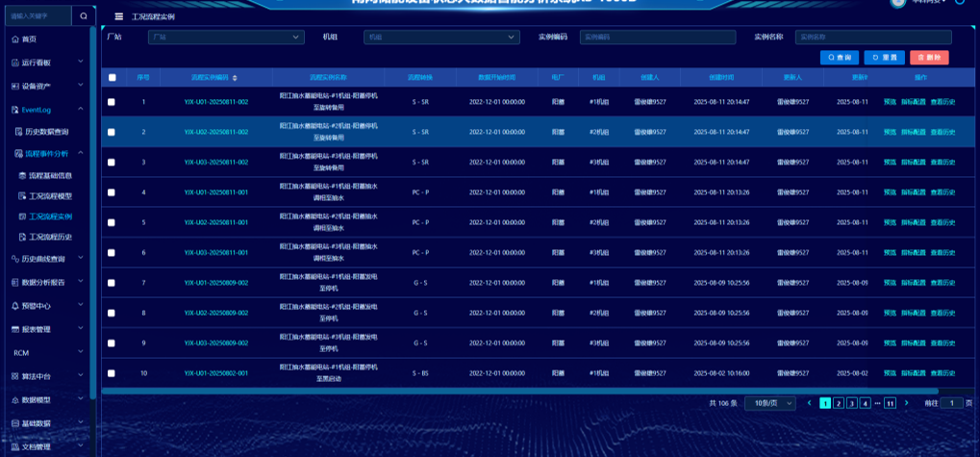
Task: Click the table horizontal scrollbar
Action: [520, 392]
